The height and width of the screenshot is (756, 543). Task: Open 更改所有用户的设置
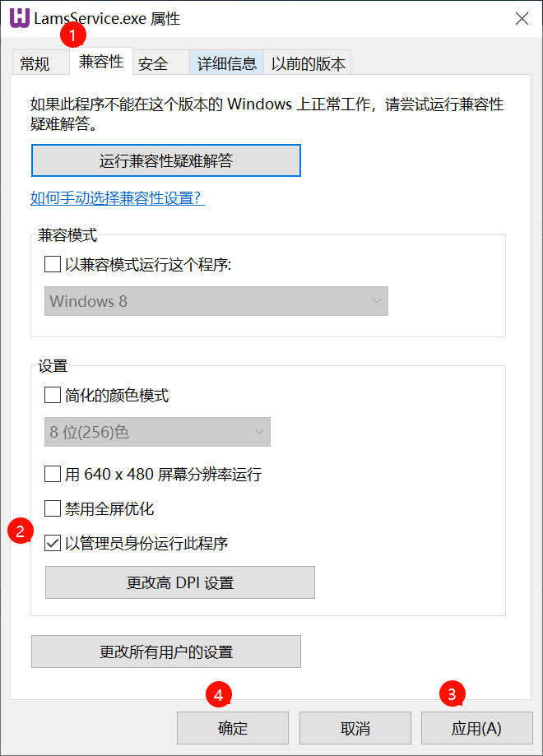(165, 652)
